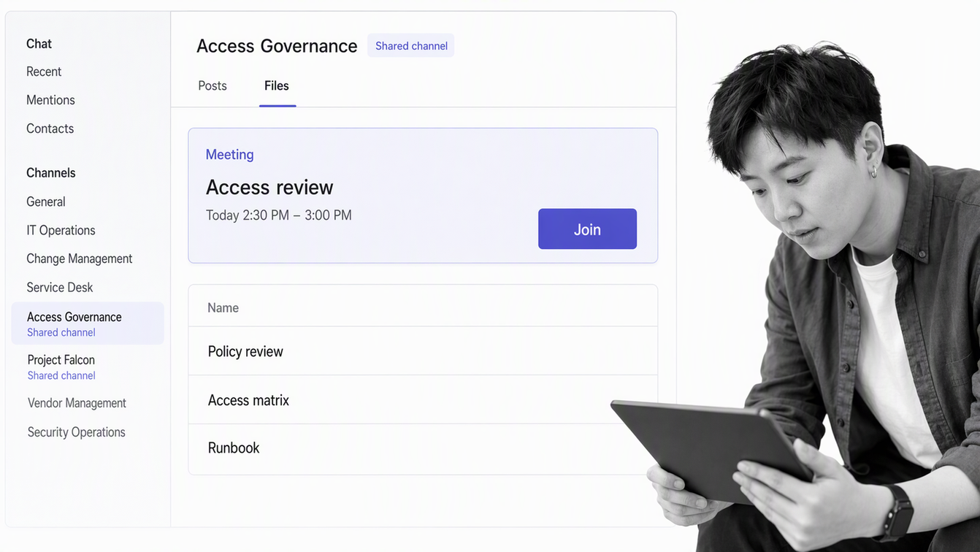
Task: Click the Today 2:30 PM – 3:00 PM time
Action: click(x=279, y=215)
